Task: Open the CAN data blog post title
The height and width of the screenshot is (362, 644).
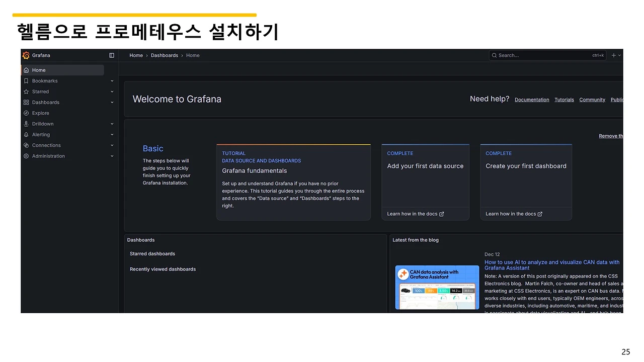Action: (x=552, y=265)
